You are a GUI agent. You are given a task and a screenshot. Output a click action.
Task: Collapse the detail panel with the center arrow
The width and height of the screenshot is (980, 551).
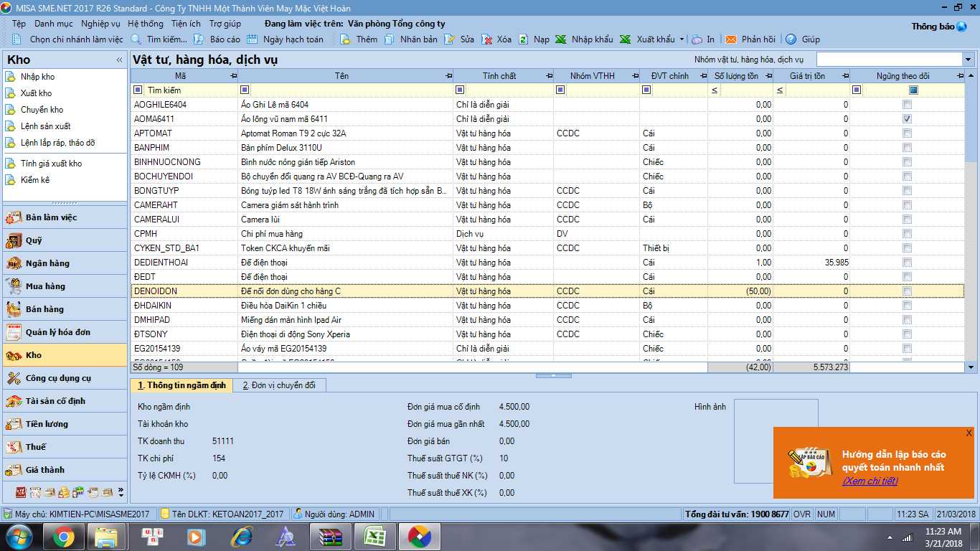point(554,375)
